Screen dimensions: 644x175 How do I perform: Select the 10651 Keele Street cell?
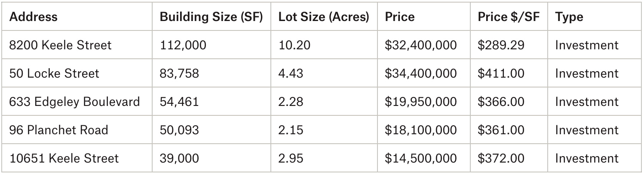coord(64,158)
